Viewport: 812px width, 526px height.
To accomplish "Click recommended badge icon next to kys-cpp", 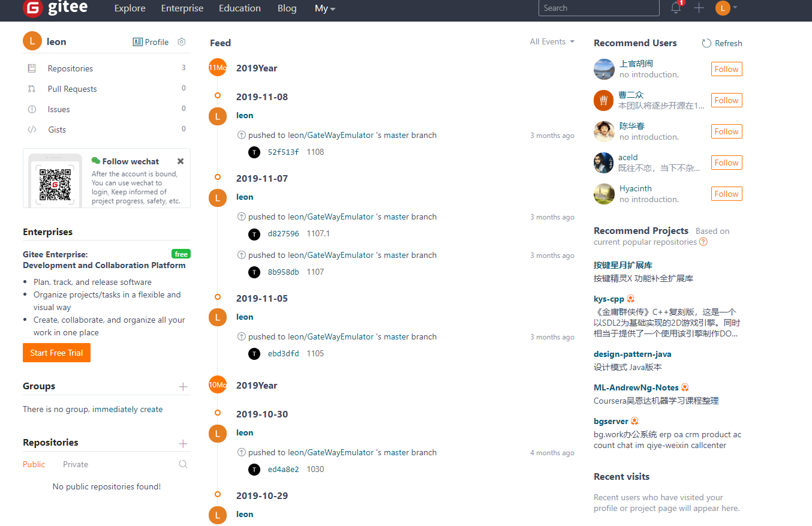I will coord(631,299).
